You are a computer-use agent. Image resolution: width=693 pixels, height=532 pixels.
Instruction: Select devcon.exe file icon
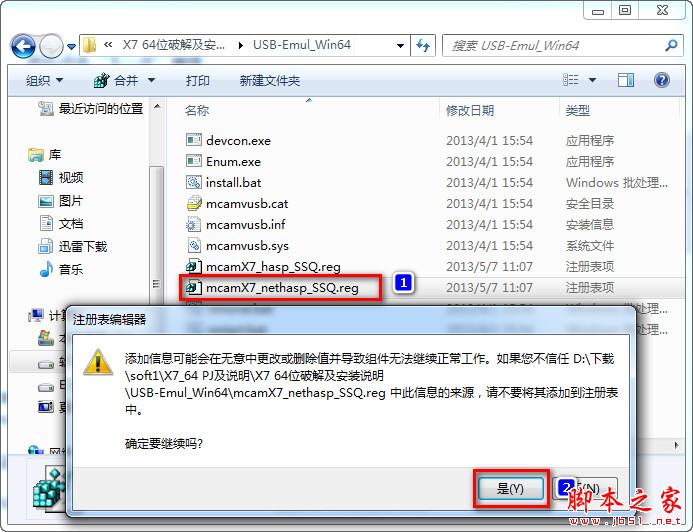click(x=194, y=140)
